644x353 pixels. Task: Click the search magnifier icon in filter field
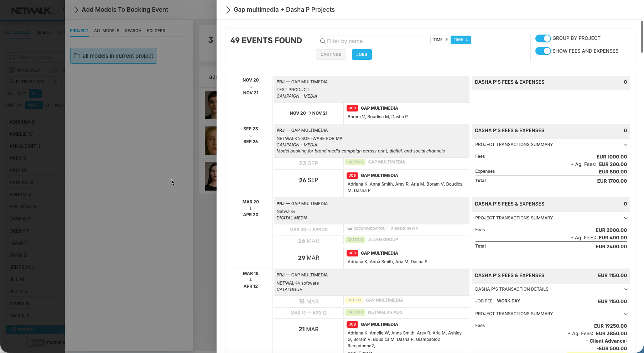click(323, 41)
